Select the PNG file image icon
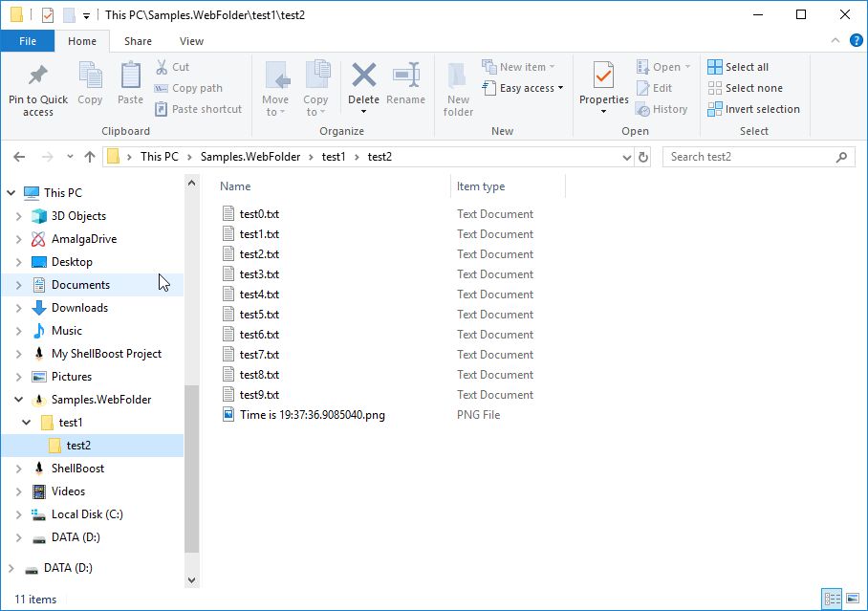This screenshot has height=611, width=868. (228, 414)
